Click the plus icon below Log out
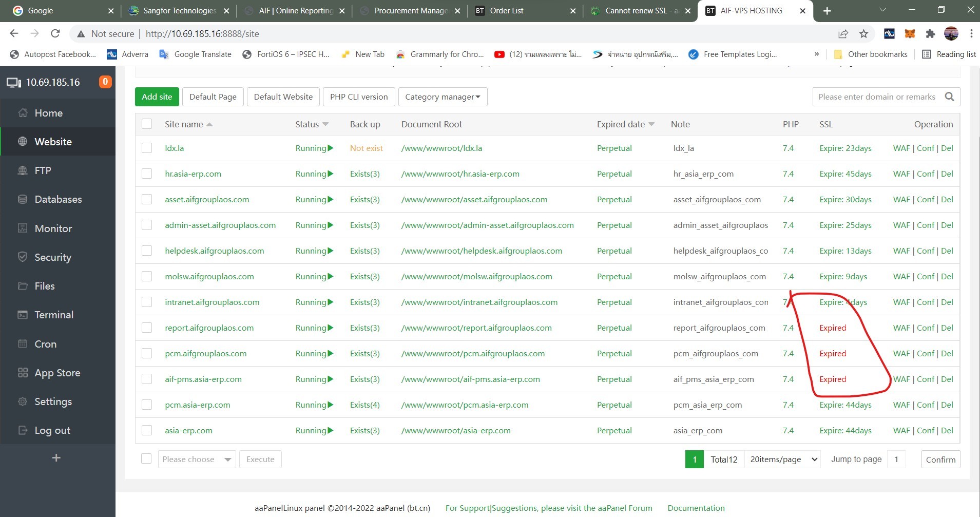This screenshot has width=980, height=517. pos(56,457)
